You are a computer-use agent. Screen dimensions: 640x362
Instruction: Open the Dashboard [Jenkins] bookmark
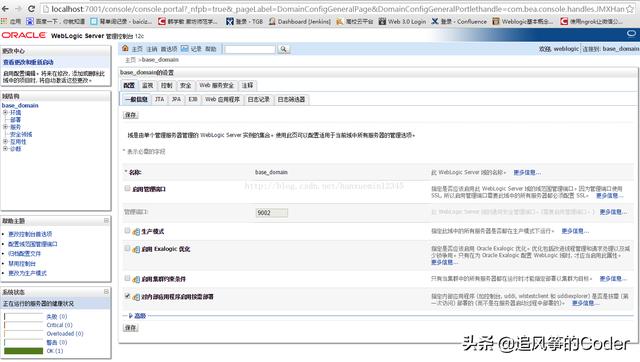click(x=300, y=21)
